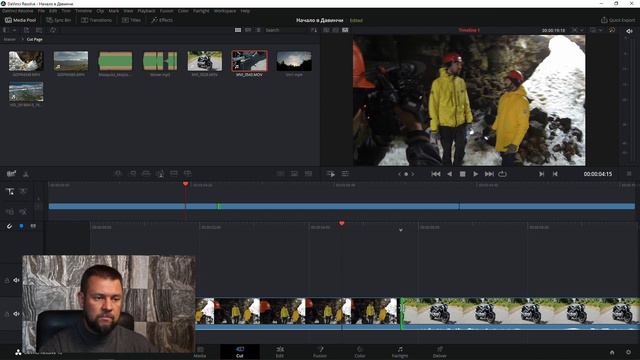
Task: Select the aerial coastline clip thumbnail
Action: (26, 92)
